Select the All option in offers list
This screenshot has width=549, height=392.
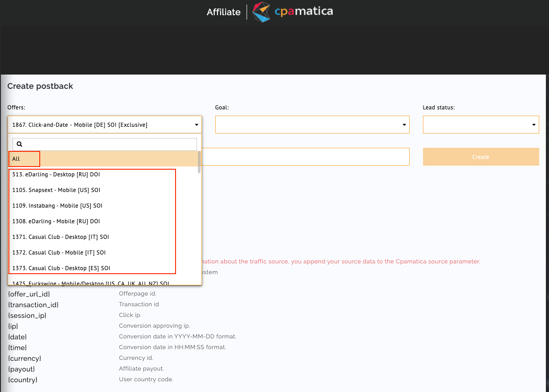pos(104,159)
